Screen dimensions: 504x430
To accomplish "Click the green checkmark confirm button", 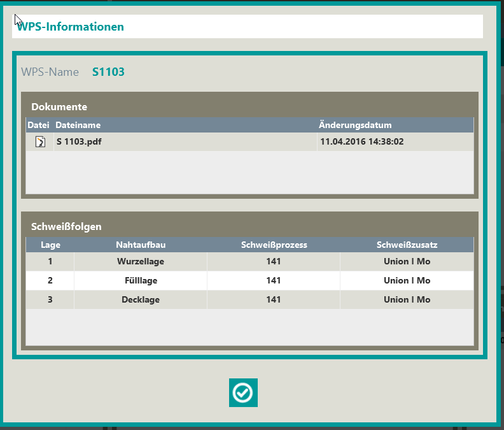I will (x=243, y=393).
